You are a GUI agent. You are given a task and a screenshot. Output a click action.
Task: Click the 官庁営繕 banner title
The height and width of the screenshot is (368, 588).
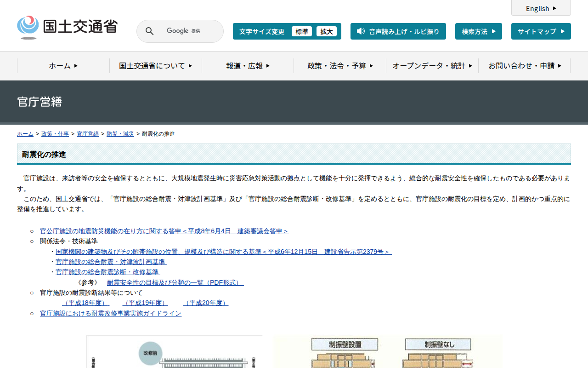40,102
